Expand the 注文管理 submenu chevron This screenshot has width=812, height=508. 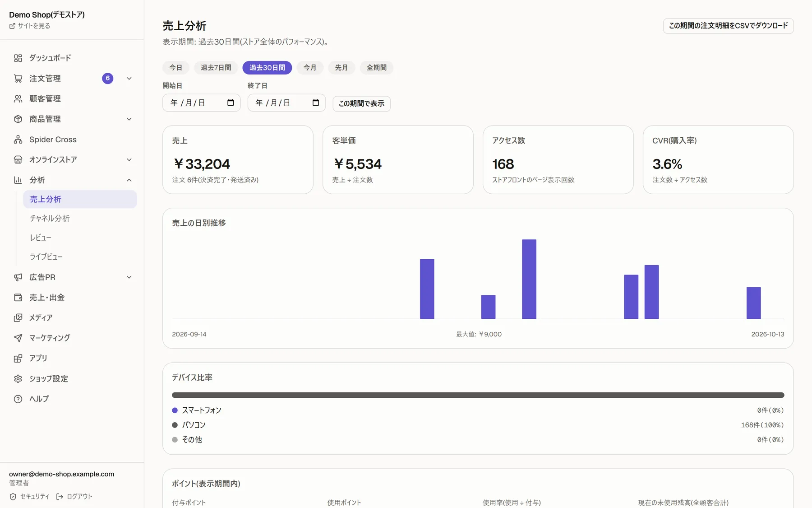(x=129, y=79)
